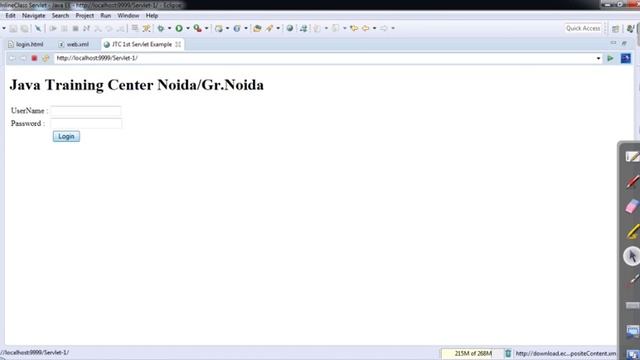The image size is (640, 360).
Task: Select the yellow highlighter annotation tool
Action: click(x=632, y=231)
